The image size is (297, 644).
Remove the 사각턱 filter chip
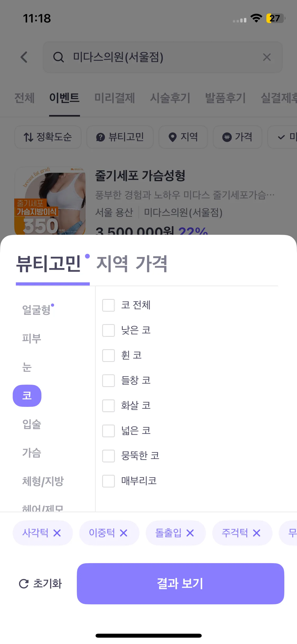[57, 533]
